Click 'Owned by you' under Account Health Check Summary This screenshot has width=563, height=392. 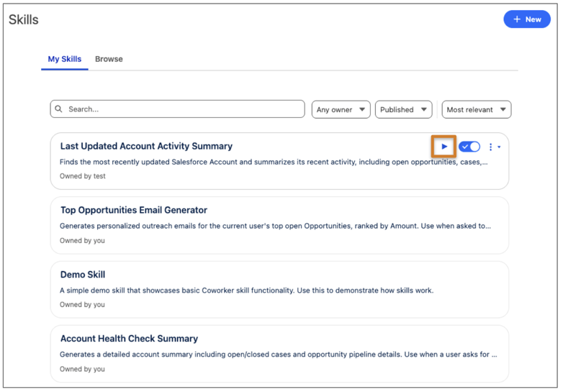[x=82, y=369]
